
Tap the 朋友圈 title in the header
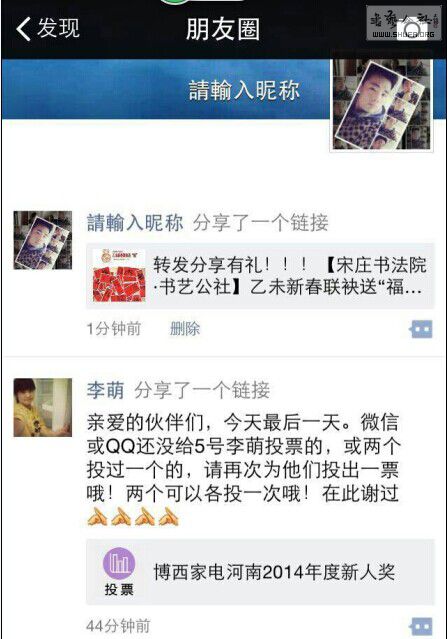[x=223, y=29]
